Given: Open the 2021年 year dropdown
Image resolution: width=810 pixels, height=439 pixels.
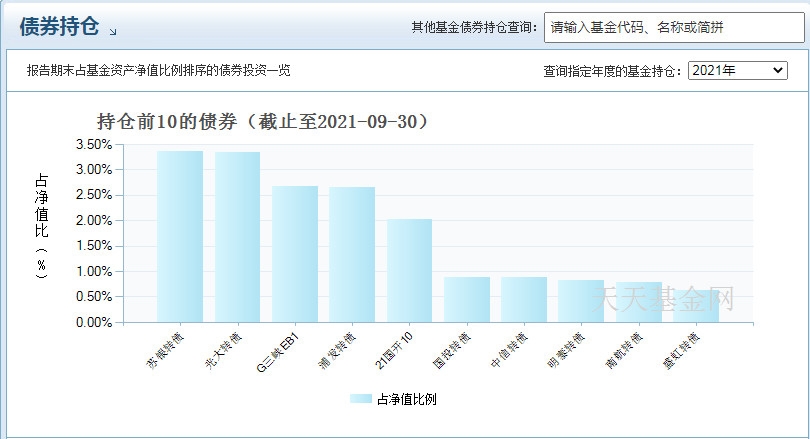Looking at the screenshot, I should (x=738, y=71).
